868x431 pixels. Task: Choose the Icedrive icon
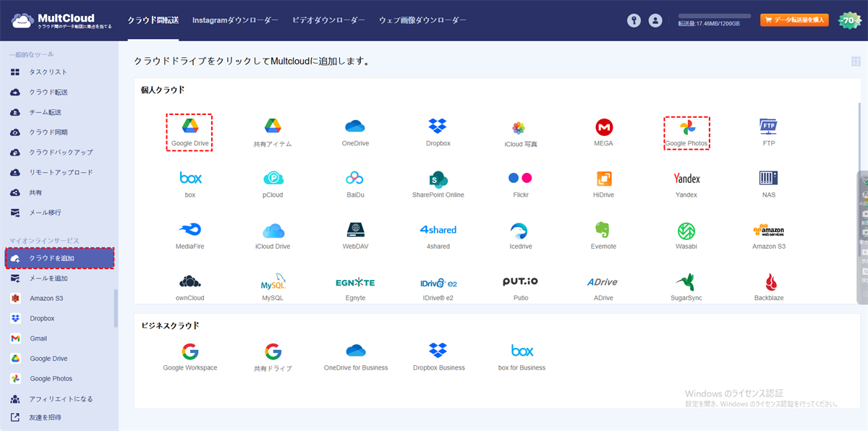[521, 236]
